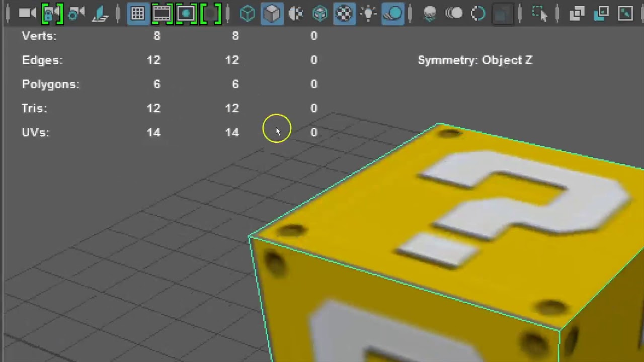Toggle the viewport Grid display
This screenshot has height=362, width=644.
(137, 14)
